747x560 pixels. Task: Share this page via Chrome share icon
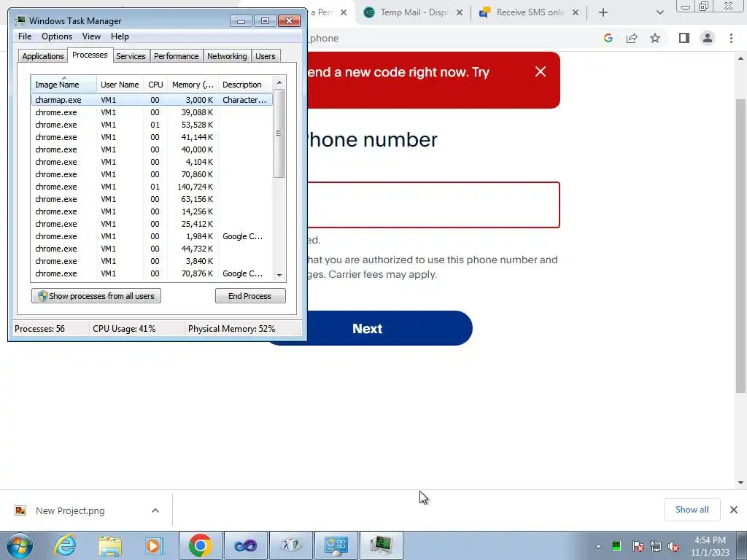[x=632, y=38]
